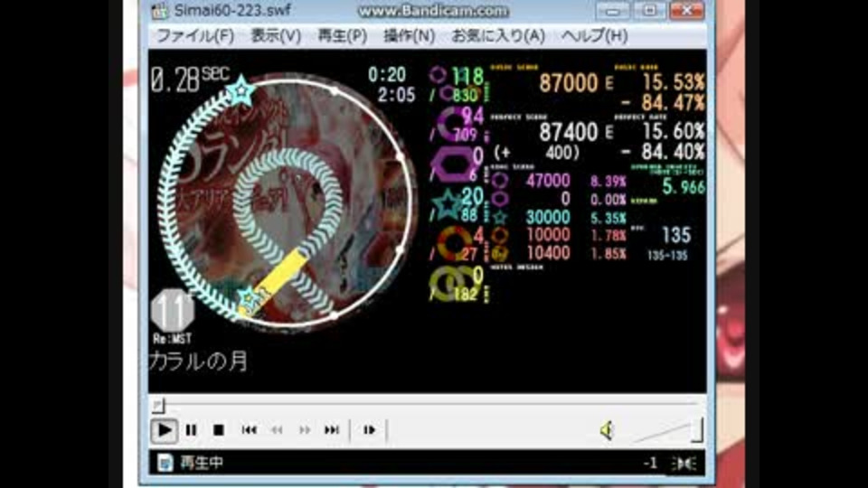The image size is (868, 488).
Task: Click the pink ring hold note icon
Action: pyautogui.click(x=452, y=125)
